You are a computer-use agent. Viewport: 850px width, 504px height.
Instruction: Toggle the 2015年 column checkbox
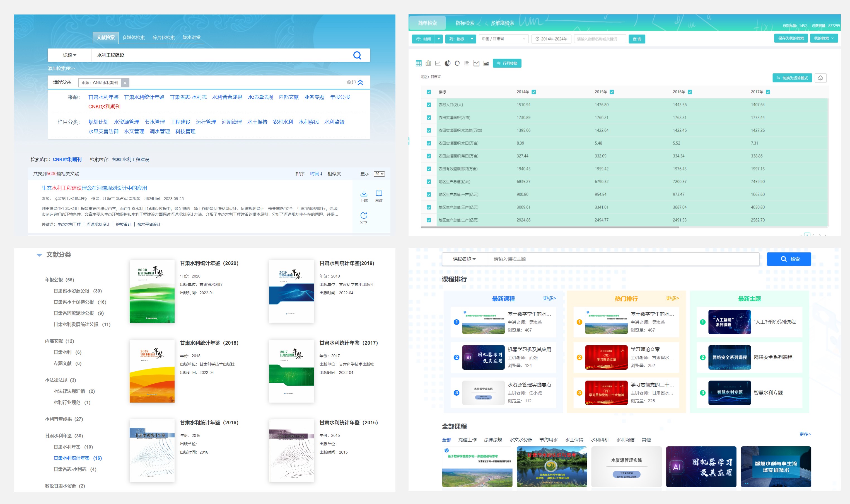click(x=612, y=92)
